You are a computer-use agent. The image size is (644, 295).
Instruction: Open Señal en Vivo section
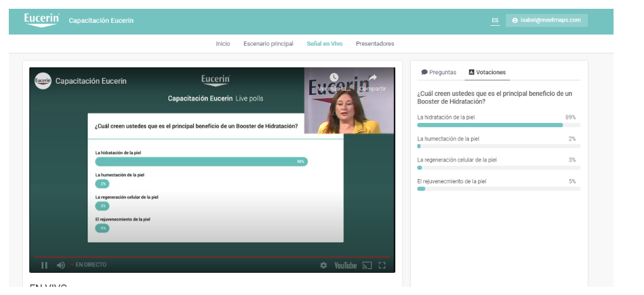pos(325,43)
